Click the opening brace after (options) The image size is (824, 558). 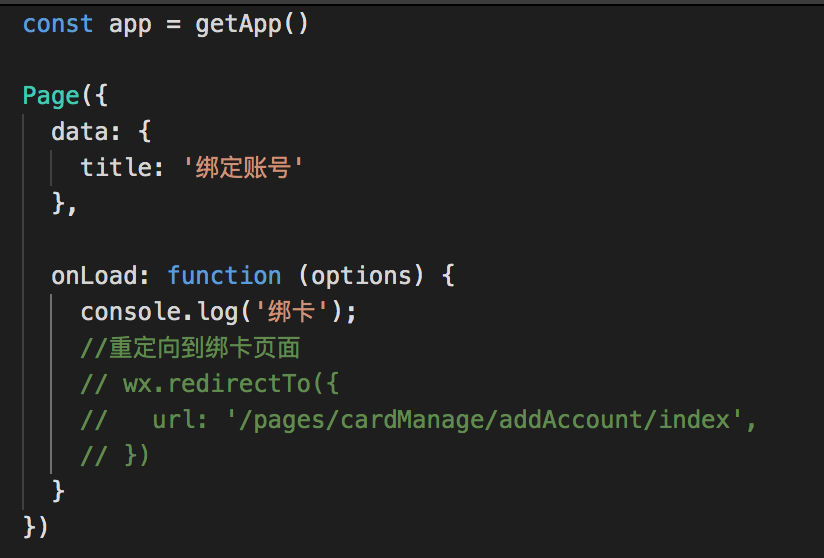(x=448, y=276)
